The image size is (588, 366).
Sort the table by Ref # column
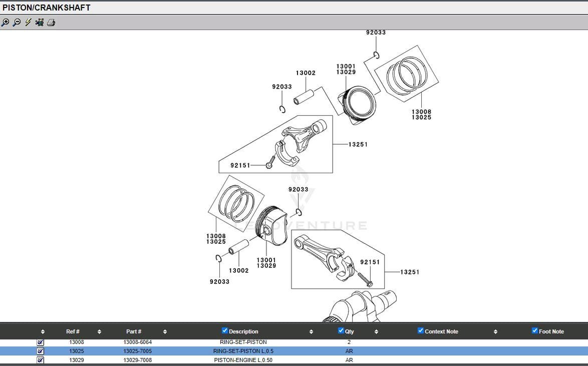point(99,331)
